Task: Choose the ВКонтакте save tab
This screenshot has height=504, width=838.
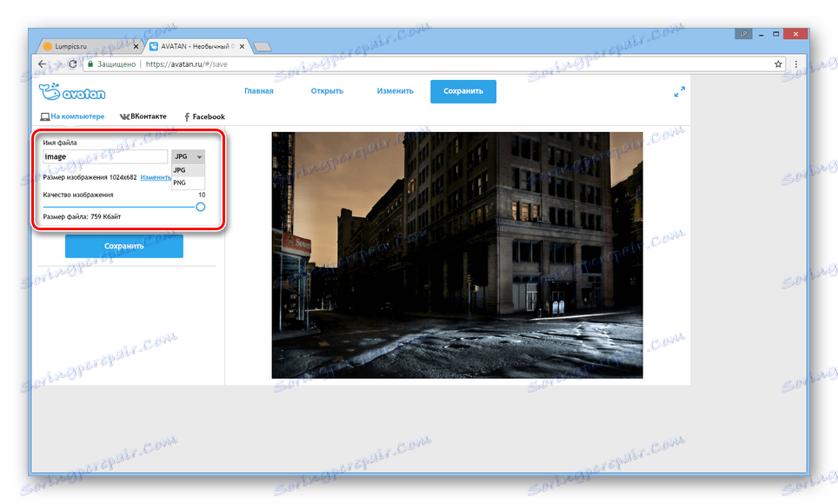Action: tap(143, 116)
